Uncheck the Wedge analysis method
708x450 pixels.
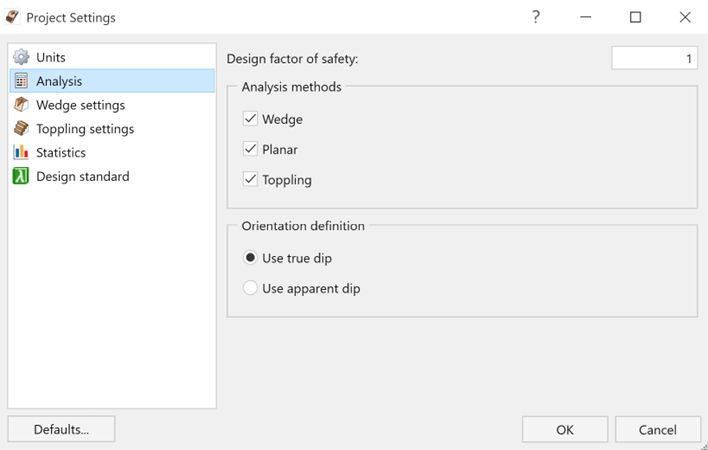[x=250, y=119]
